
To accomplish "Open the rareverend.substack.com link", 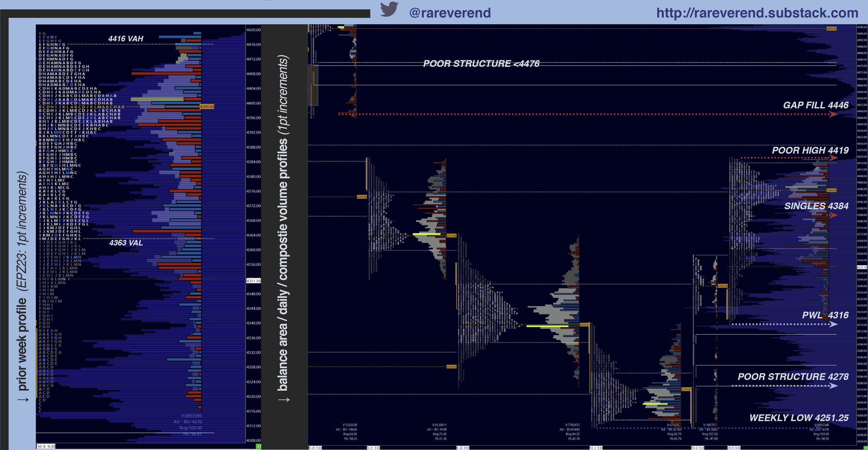I will click(x=757, y=13).
